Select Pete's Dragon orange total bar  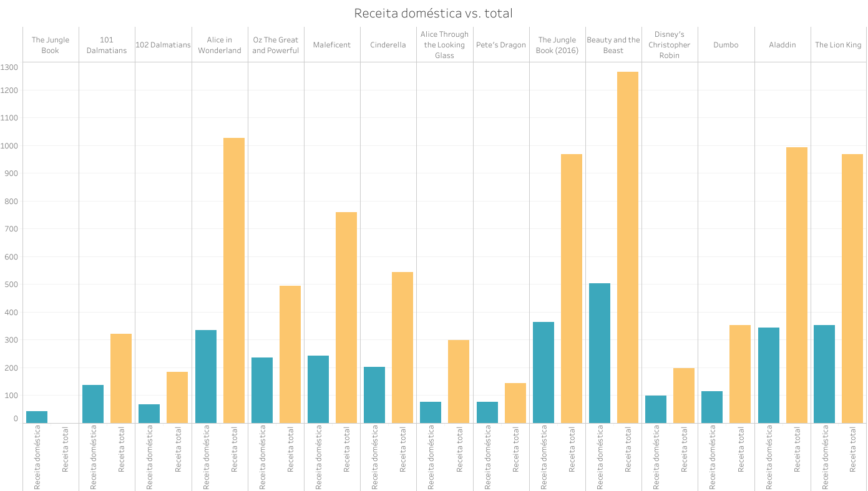coord(515,403)
